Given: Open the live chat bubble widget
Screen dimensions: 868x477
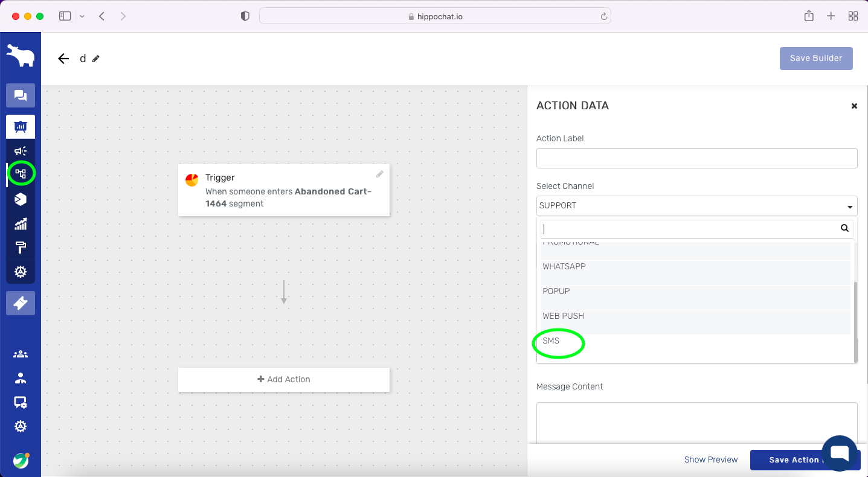Looking at the screenshot, I should 840,453.
